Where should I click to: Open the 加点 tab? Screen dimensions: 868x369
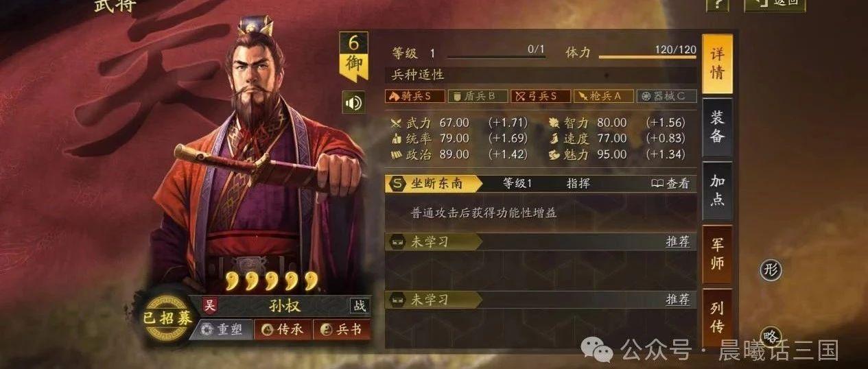(x=717, y=191)
